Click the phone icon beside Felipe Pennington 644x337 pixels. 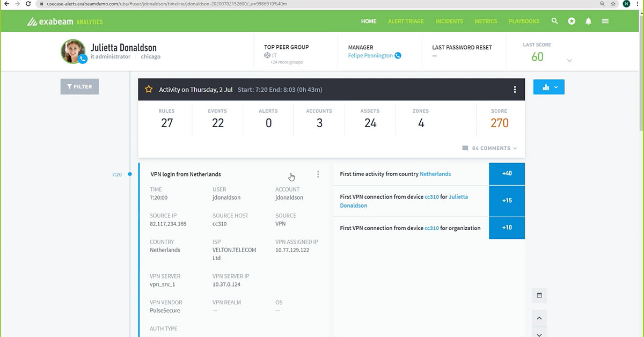[398, 55]
